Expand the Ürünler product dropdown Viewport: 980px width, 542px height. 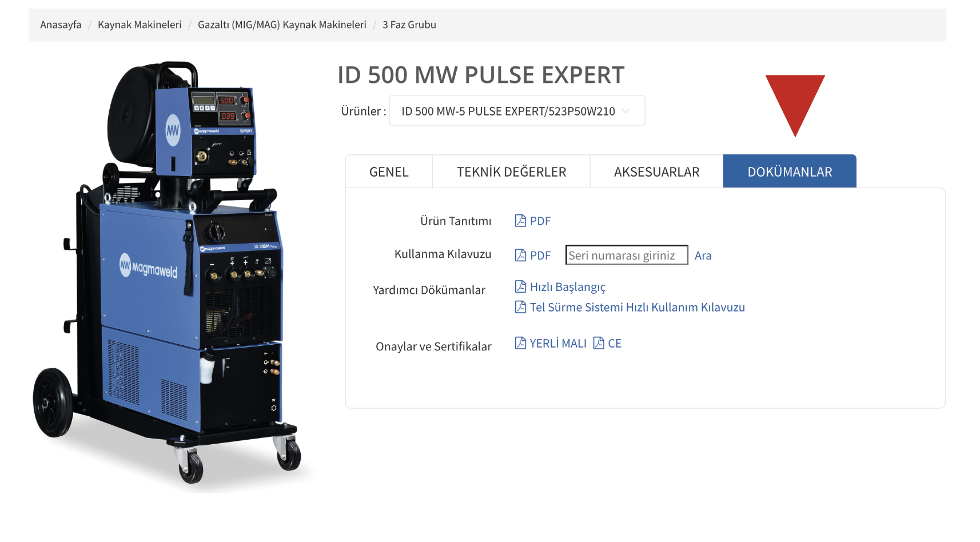point(517,111)
